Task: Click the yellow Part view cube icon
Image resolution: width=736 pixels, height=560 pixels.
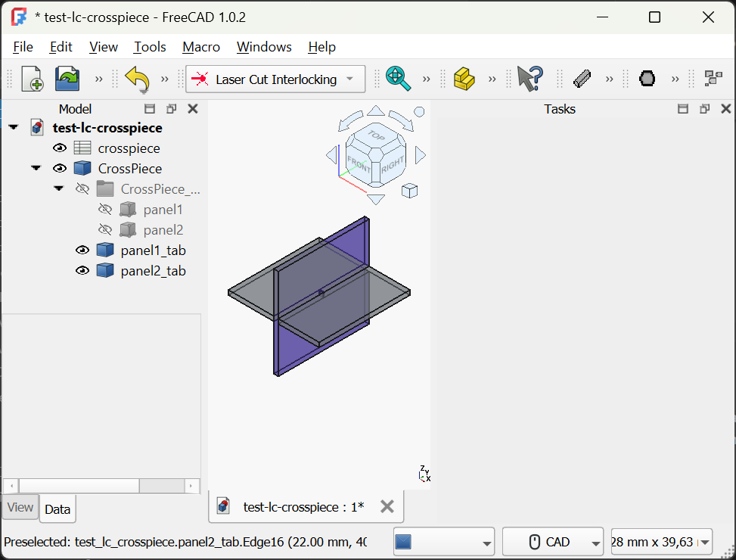Action: [x=464, y=79]
